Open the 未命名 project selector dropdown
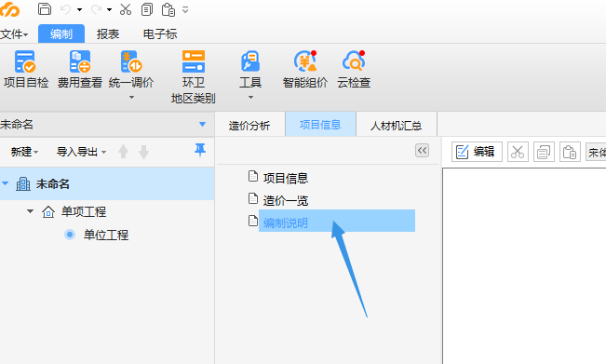This screenshot has height=364, width=606. pos(202,125)
